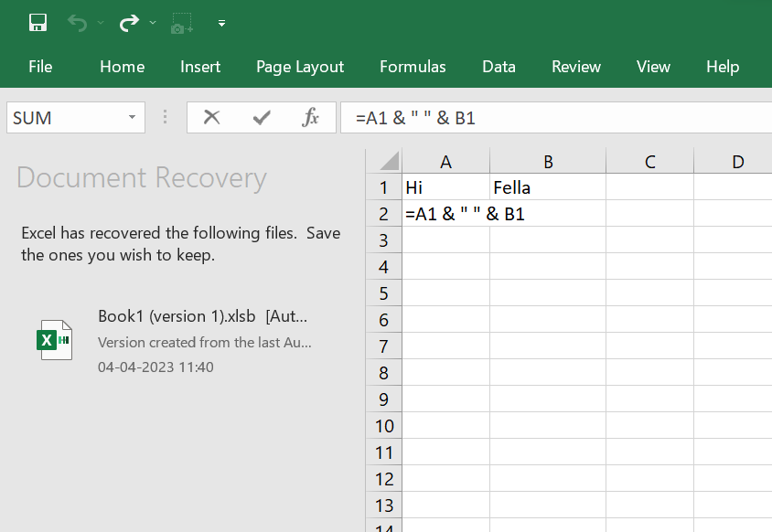
Task: Select column D header
Action: pos(734,161)
